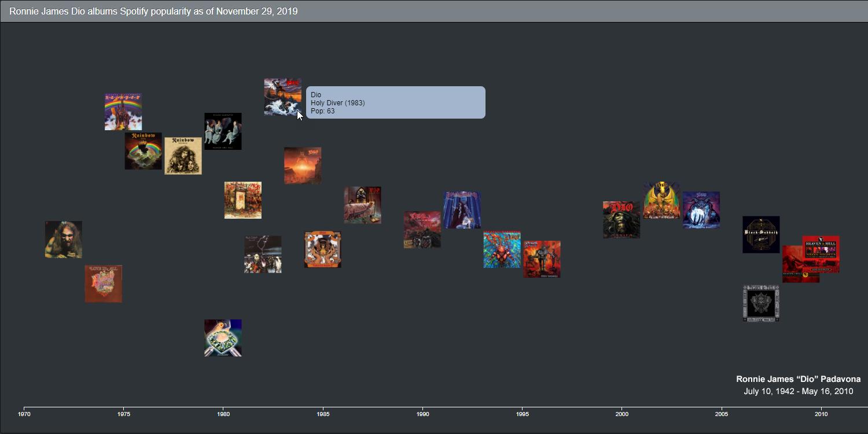Select Black Sabbath The Dio Years cover
This screenshot has height=434, width=868.
(x=761, y=234)
